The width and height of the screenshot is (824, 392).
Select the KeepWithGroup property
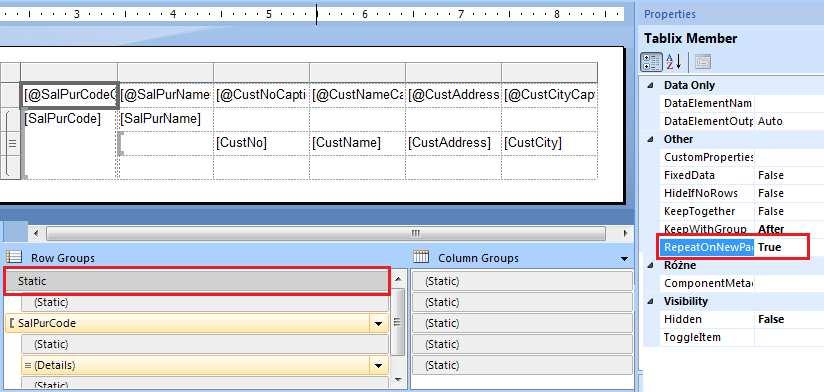tap(705, 229)
